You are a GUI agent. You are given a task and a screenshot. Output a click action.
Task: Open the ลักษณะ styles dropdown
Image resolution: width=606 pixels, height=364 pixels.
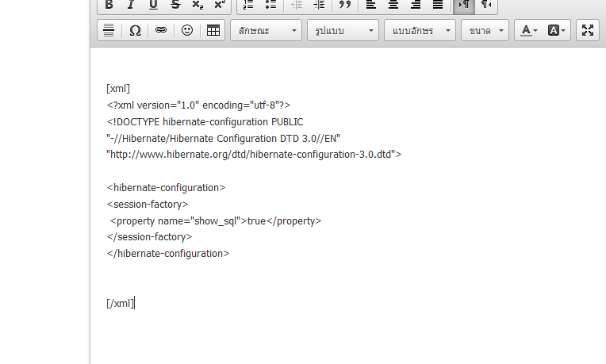point(266,30)
